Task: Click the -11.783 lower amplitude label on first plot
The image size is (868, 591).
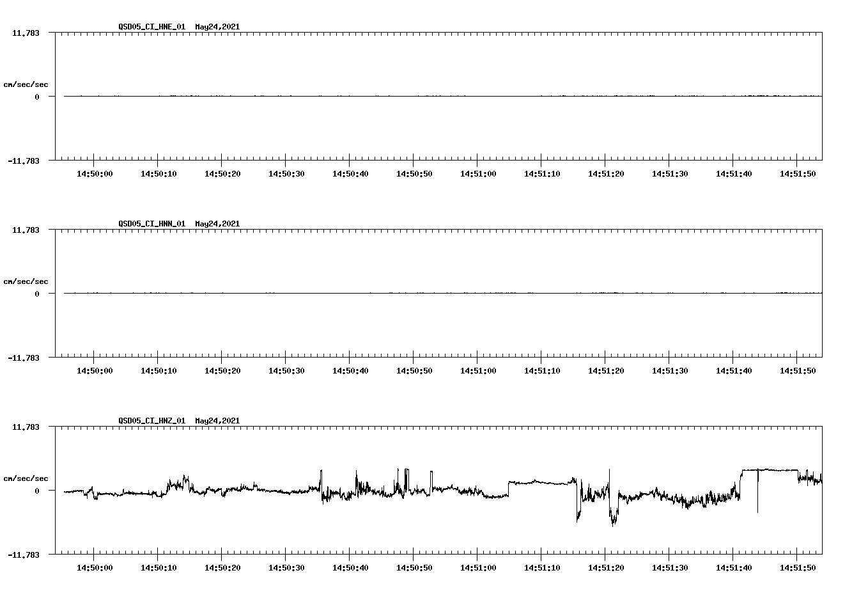Action: pos(24,162)
